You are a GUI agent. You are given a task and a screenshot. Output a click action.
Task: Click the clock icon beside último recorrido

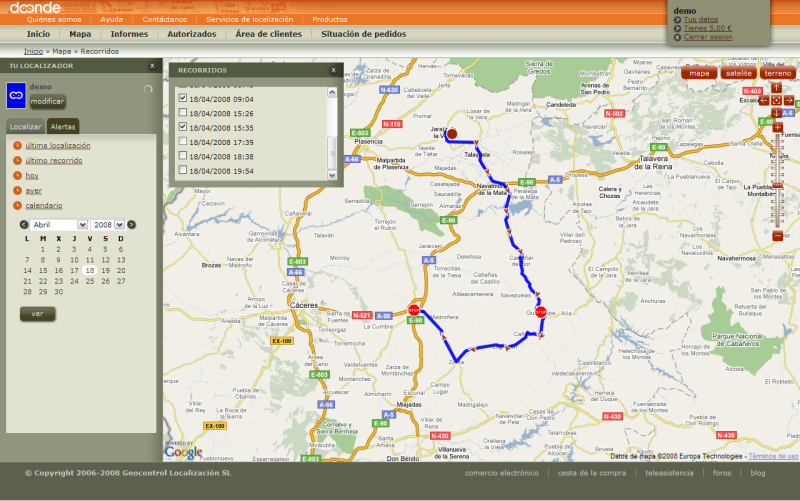17,160
